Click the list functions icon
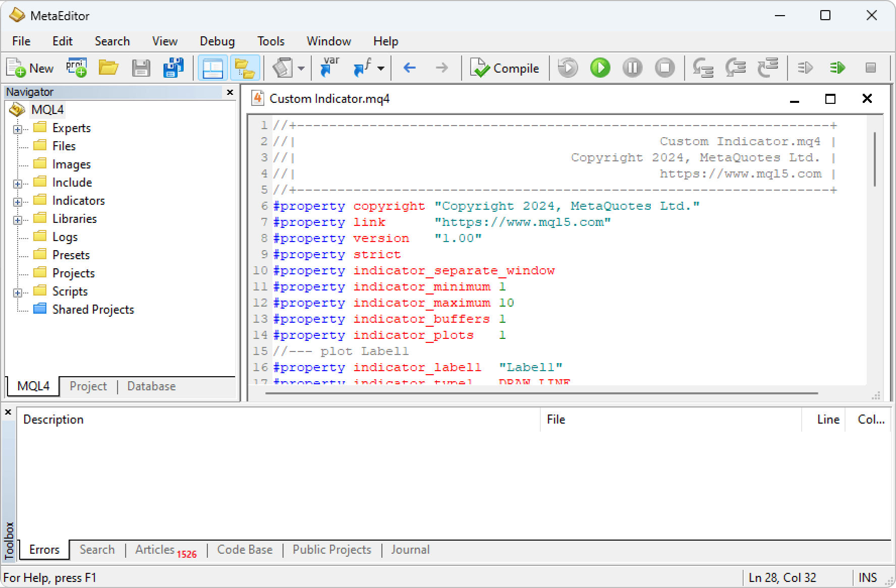896x588 pixels. click(x=362, y=68)
